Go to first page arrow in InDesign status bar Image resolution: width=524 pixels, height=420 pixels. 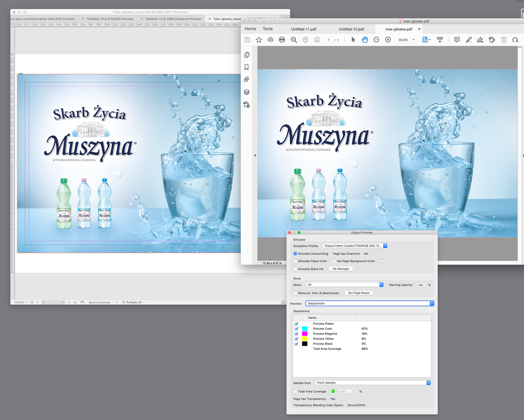pyautogui.click(x=32, y=302)
